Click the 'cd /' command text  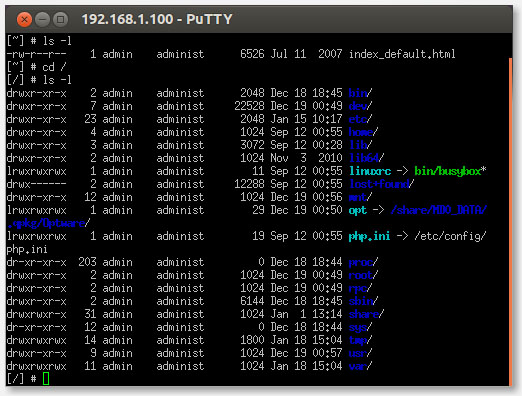[x=54, y=67]
